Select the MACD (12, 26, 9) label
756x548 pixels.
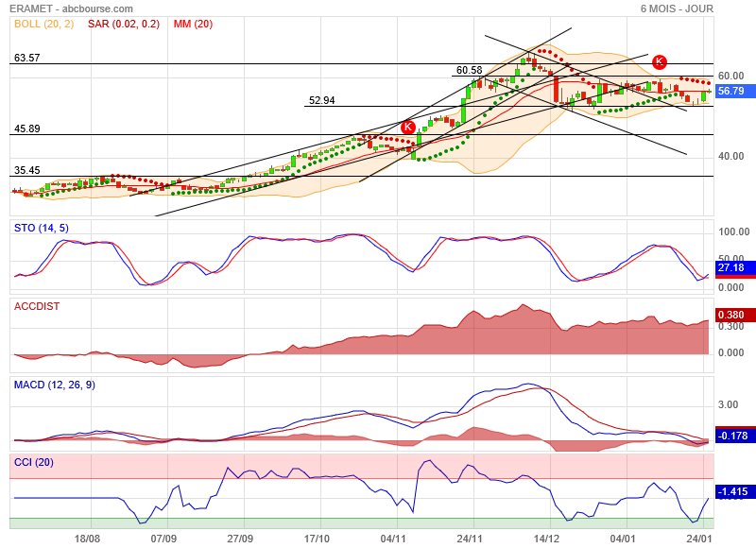pos(55,385)
